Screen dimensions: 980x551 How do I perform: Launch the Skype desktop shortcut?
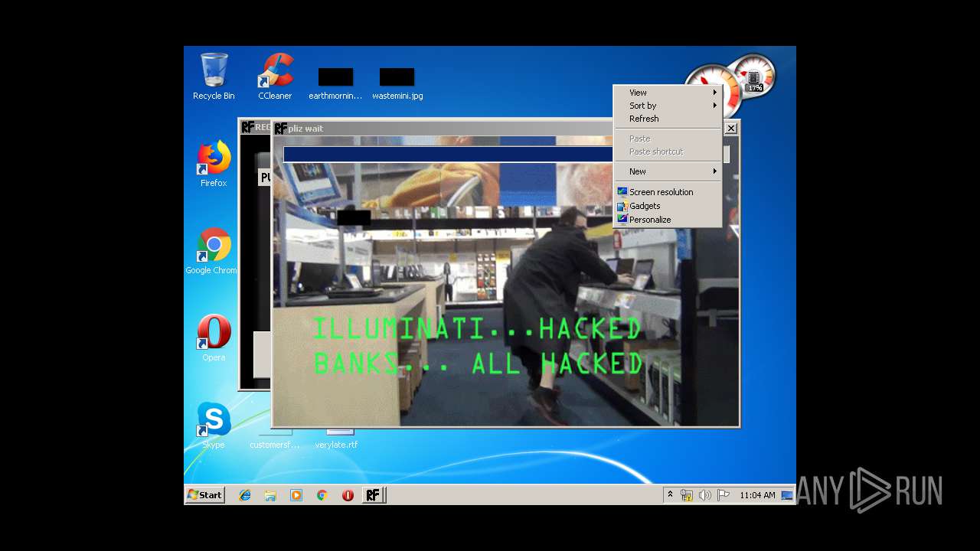[x=214, y=425]
